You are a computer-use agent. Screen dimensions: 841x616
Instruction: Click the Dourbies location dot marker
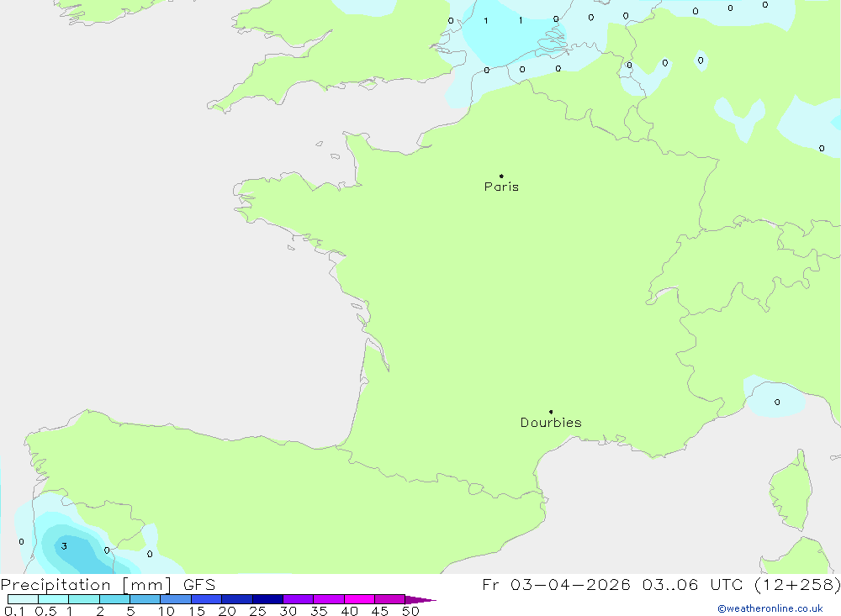tap(551, 412)
